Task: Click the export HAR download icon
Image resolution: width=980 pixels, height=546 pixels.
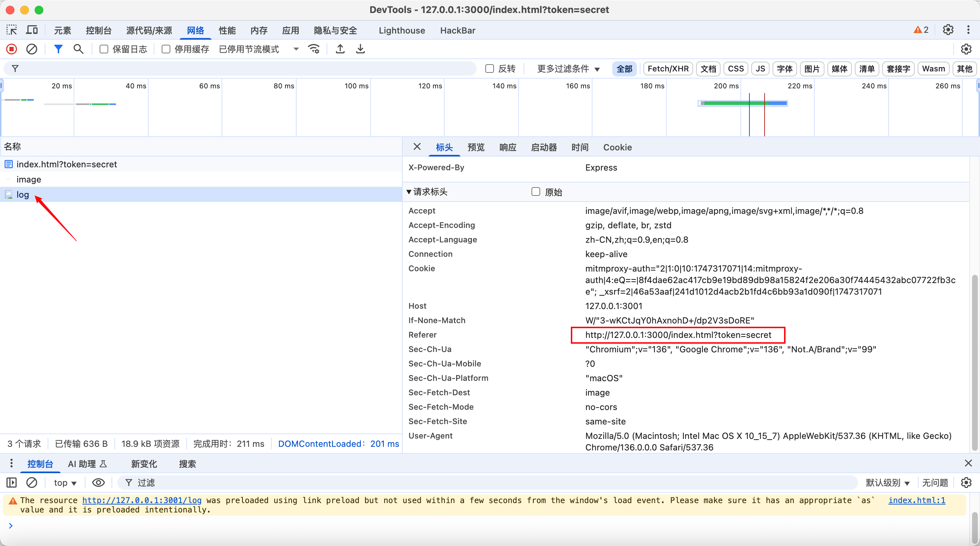Action: click(x=360, y=49)
